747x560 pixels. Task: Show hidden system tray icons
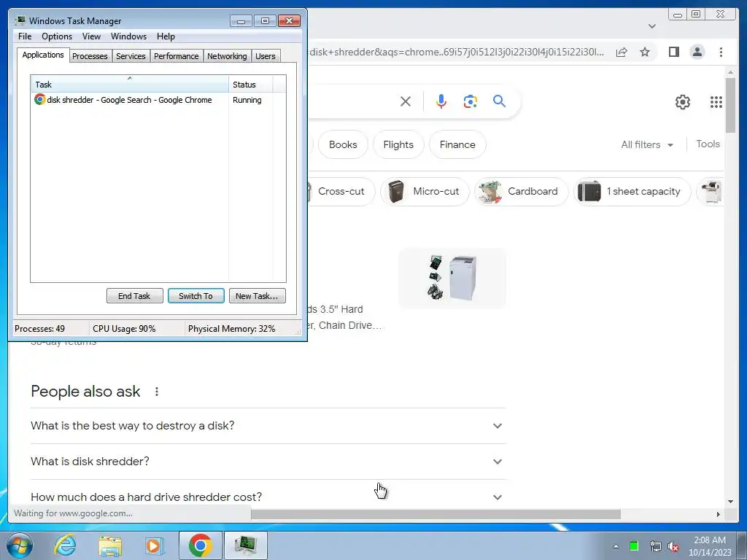click(x=616, y=546)
